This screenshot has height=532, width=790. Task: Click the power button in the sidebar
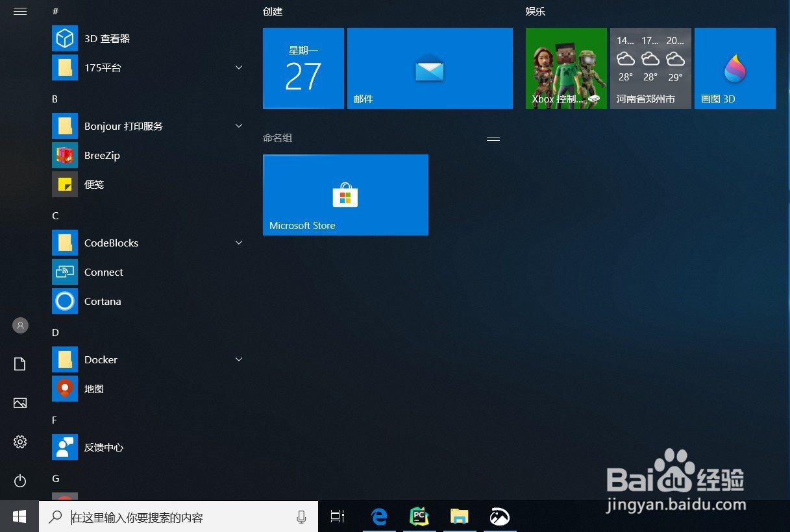coord(19,481)
